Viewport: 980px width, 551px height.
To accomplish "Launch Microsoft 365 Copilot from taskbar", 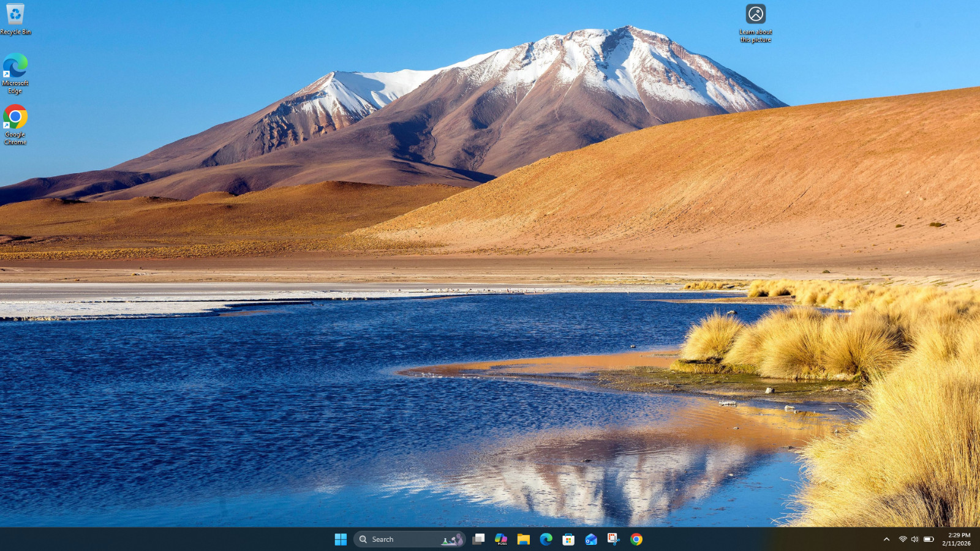I will point(501,539).
